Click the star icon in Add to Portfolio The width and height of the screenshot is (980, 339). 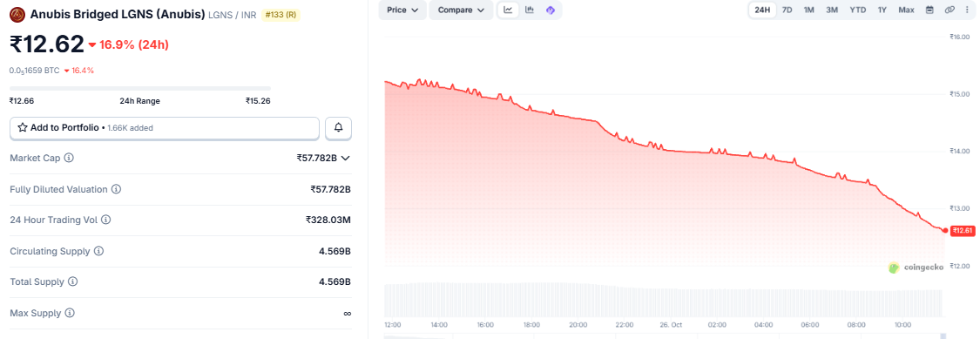[23, 127]
